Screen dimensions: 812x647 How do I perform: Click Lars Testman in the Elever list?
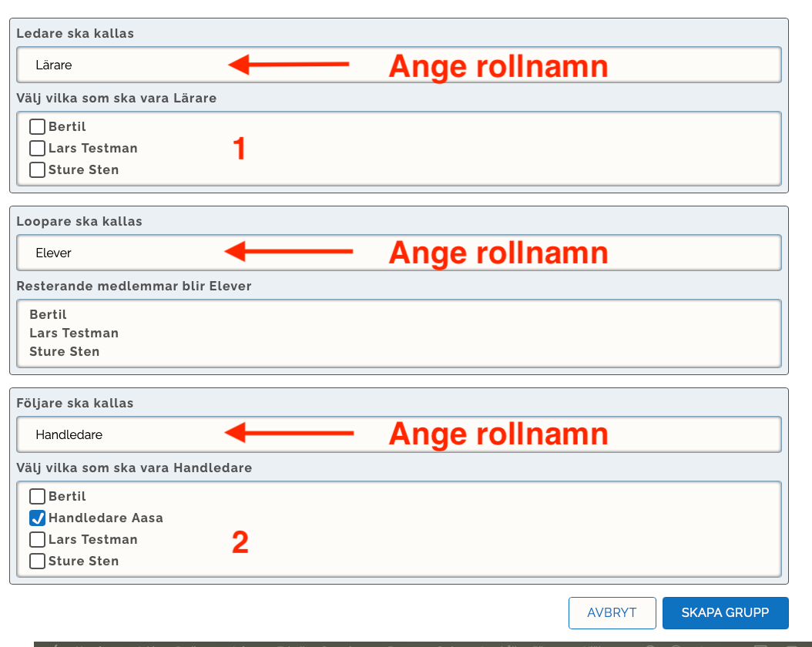(74, 334)
